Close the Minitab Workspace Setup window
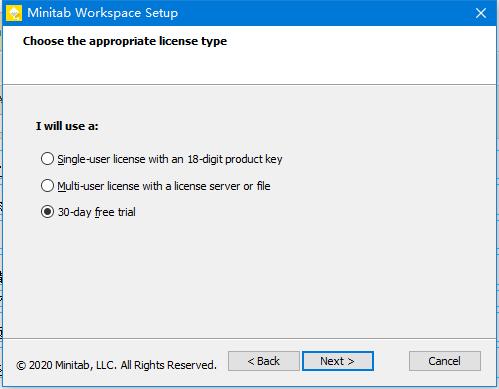Image resolution: width=499 pixels, height=389 pixels. (x=481, y=13)
